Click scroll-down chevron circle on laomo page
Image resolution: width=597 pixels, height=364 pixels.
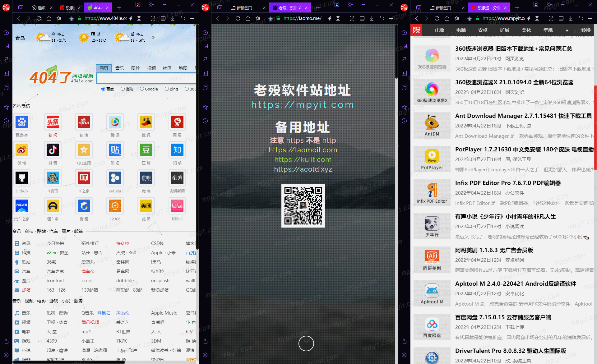(x=306, y=343)
